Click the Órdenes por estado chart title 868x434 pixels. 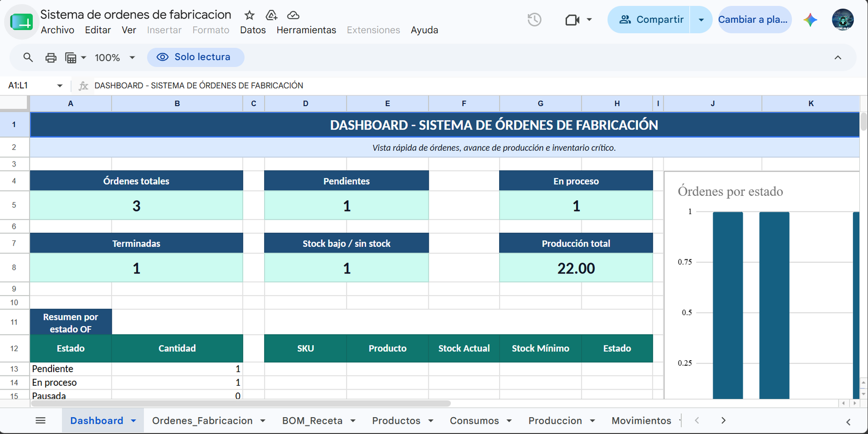(x=730, y=192)
